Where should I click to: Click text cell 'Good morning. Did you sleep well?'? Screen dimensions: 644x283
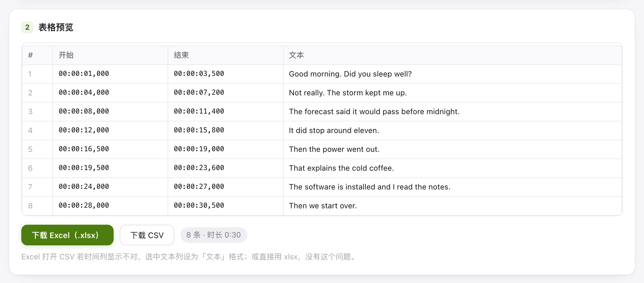[453, 74]
